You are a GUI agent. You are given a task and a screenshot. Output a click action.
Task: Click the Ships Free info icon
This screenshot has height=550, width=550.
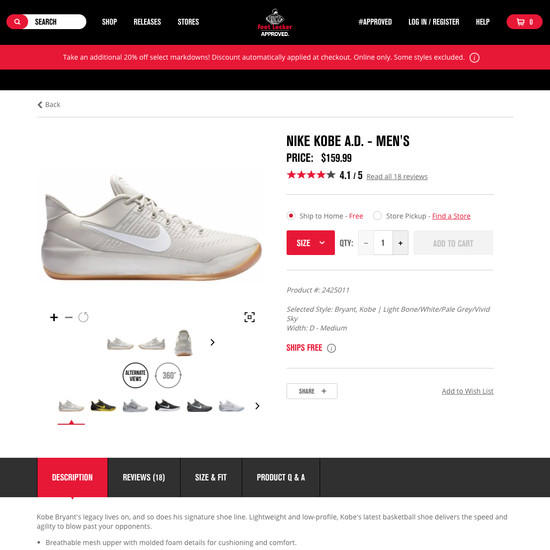coord(331,348)
